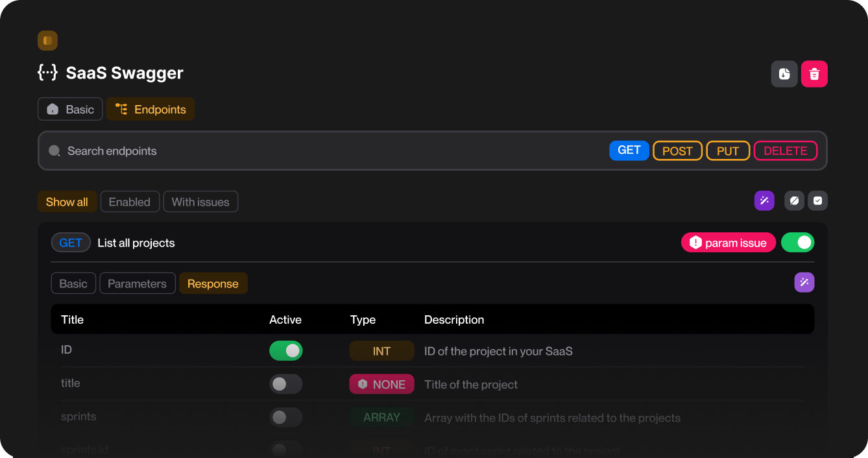Toggle the DELETE method filter
Viewport: 868px width, 458px height.
pyautogui.click(x=786, y=151)
